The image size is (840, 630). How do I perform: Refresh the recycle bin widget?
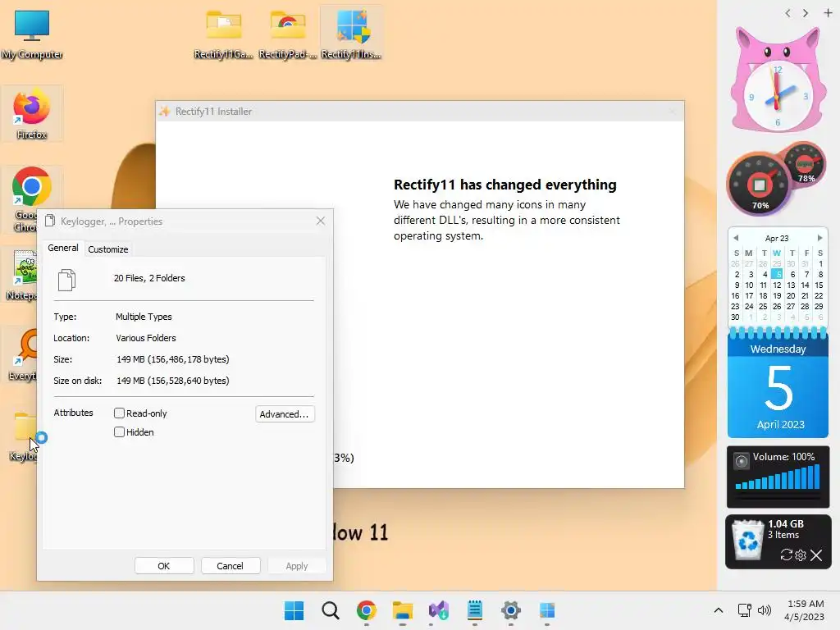pos(786,555)
